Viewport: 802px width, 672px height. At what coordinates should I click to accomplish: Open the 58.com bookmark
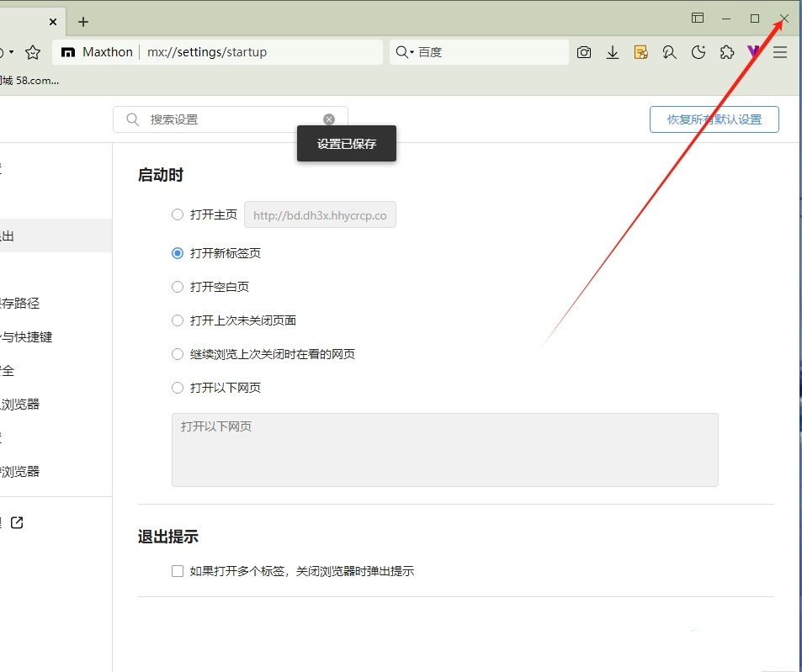click(29, 81)
